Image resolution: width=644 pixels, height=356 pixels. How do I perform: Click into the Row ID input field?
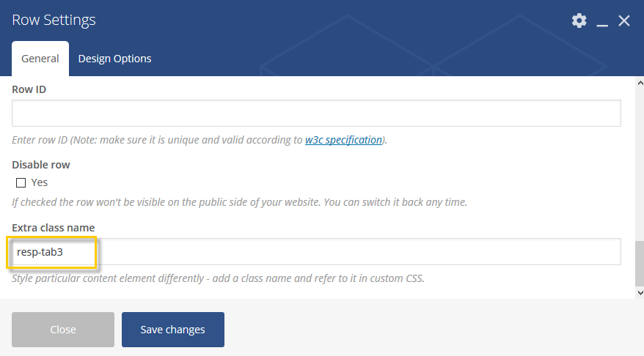[x=316, y=114]
